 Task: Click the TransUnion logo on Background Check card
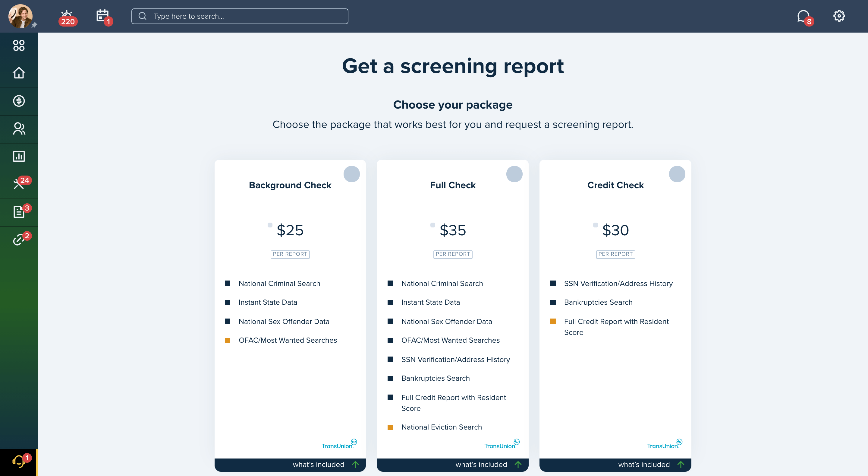(x=339, y=444)
